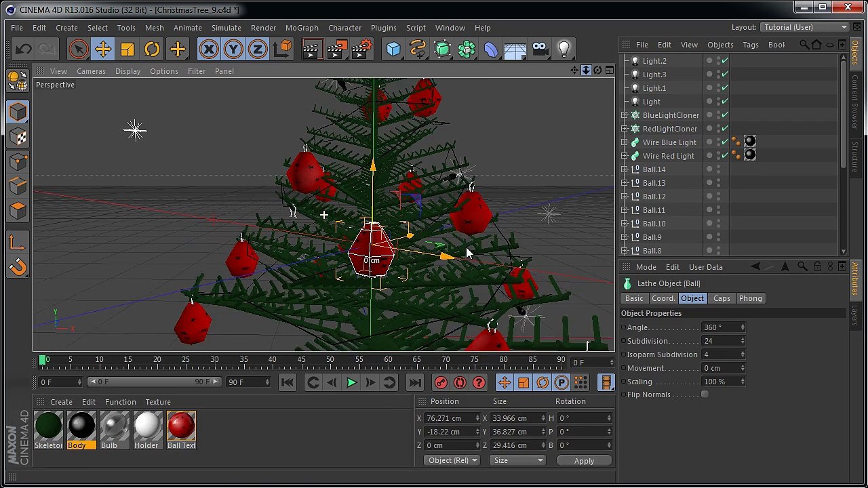Open the deformer objects icon

click(x=491, y=49)
